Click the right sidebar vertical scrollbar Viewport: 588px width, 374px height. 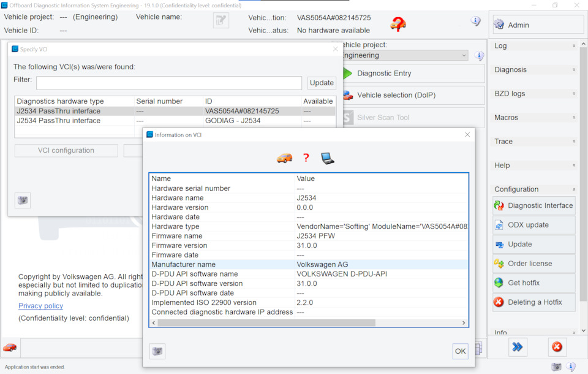coord(582,173)
